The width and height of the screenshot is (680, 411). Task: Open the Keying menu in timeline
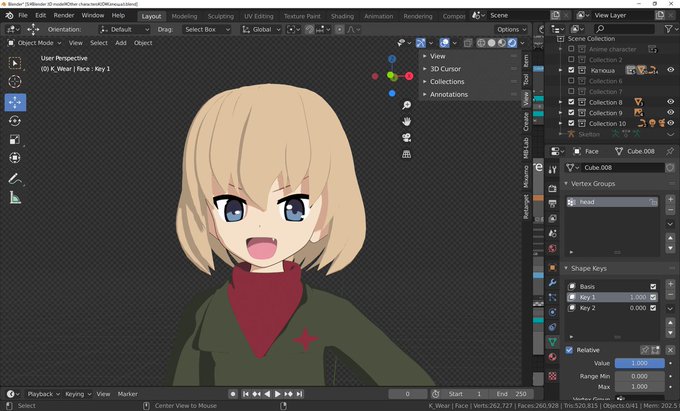pos(78,394)
